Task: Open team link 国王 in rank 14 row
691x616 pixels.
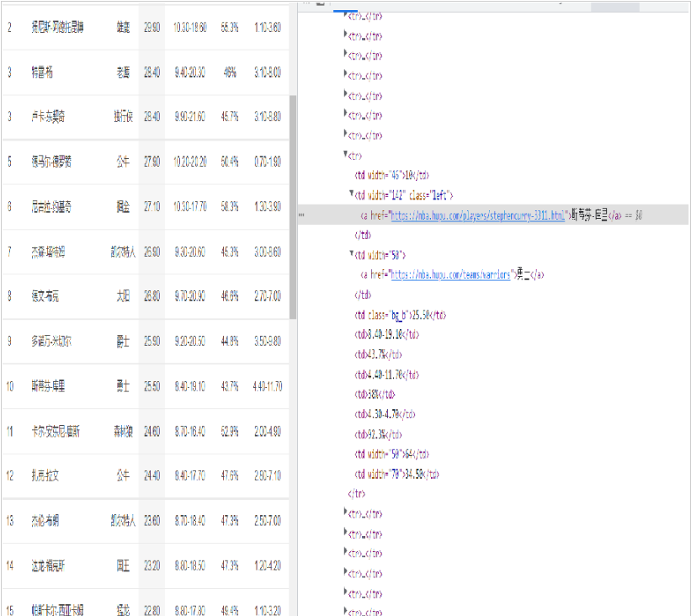Action: click(x=124, y=566)
